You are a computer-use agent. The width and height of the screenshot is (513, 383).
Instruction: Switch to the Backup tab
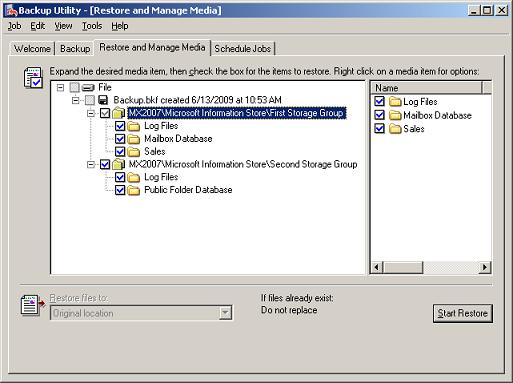pyautogui.click(x=75, y=49)
